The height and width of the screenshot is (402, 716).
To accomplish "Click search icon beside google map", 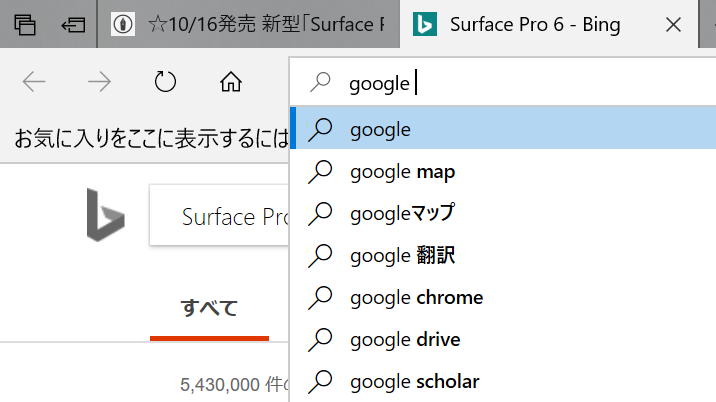I will click(320, 172).
